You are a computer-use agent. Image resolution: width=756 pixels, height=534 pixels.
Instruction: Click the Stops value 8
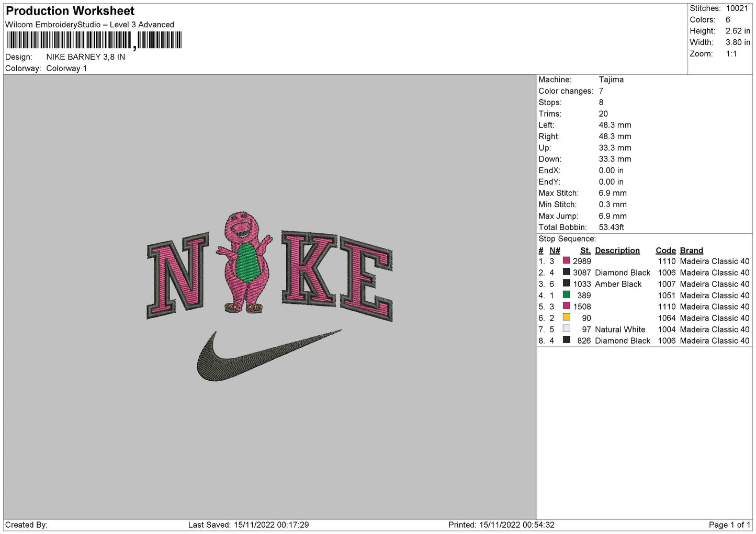click(x=601, y=103)
